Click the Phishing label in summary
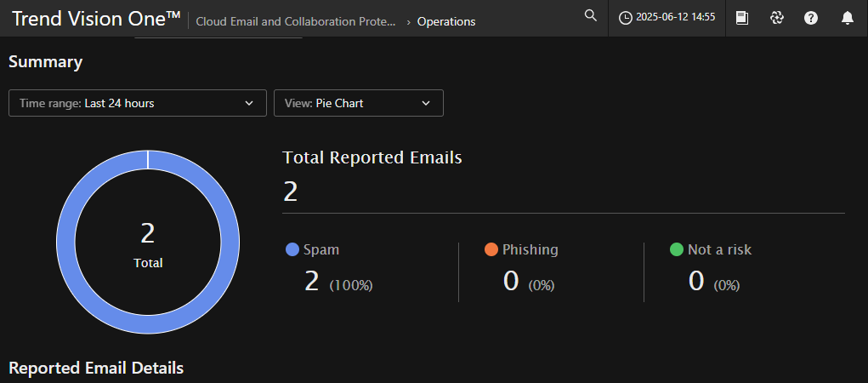Image resolution: width=868 pixels, height=383 pixels. (x=530, y=249)
